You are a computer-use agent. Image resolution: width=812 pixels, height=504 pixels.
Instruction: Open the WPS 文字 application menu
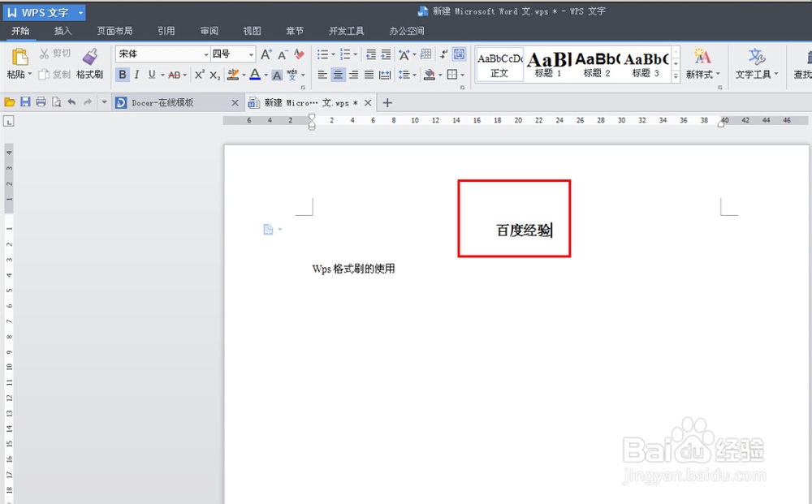(44, 12)
